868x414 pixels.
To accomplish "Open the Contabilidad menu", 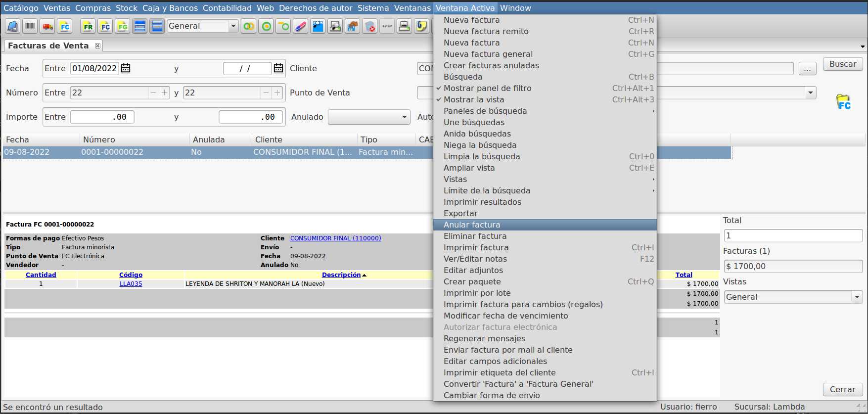I will pyautogui.click(x=227, y=8).
